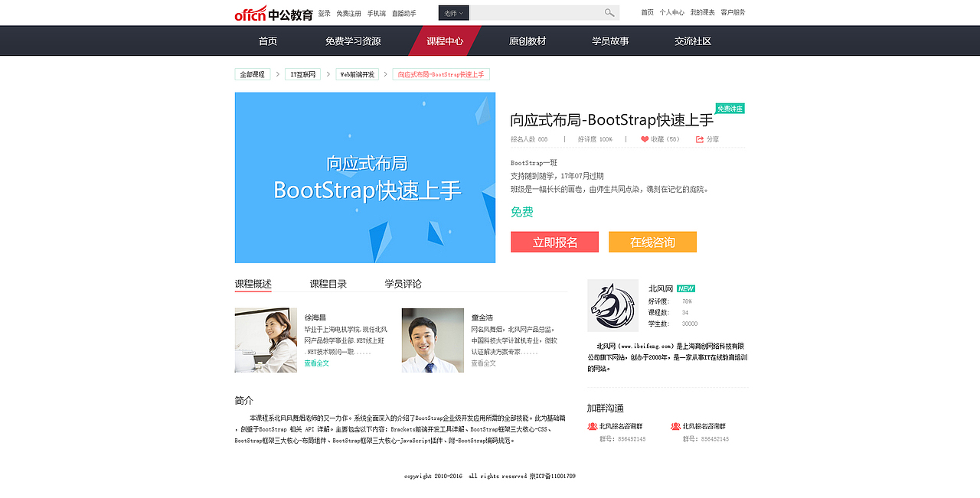Click the teacher name 童金浩

pos(482,317)
